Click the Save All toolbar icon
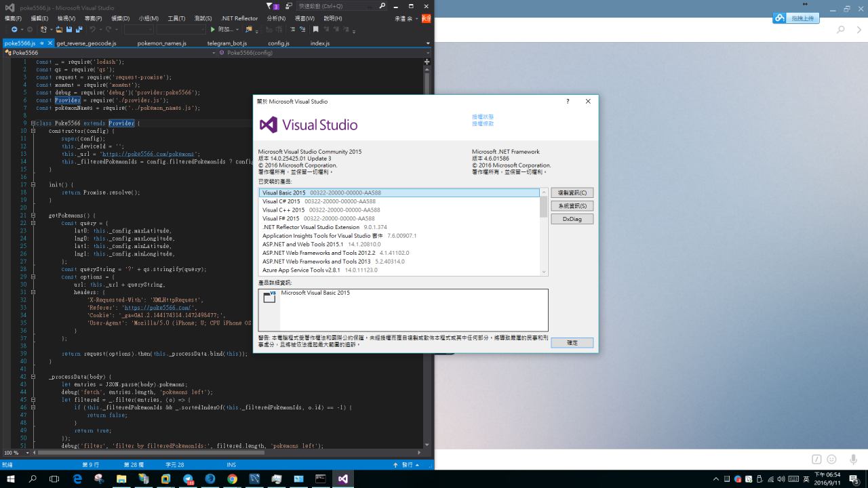The image size is (868, 488). tap(79, 30)
